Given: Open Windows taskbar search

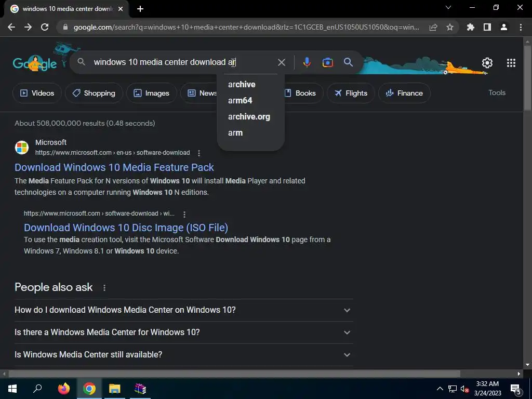Looking at the screenshot, I should [x=37, y=389].
